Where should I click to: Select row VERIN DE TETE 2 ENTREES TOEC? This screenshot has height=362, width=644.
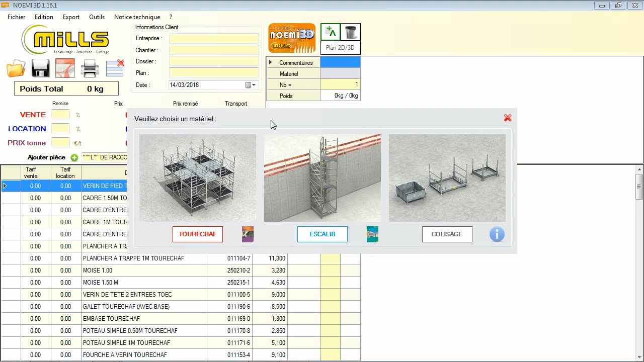(180, 295)
